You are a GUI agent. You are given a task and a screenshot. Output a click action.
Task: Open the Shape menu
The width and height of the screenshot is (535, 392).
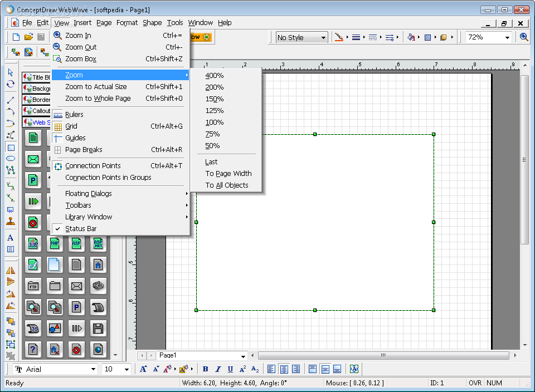152,23
